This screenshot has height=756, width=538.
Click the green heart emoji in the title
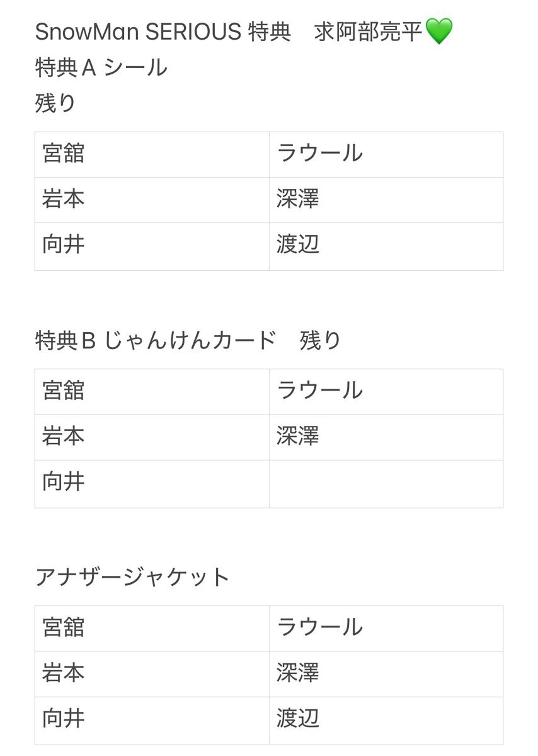[439, 32]
